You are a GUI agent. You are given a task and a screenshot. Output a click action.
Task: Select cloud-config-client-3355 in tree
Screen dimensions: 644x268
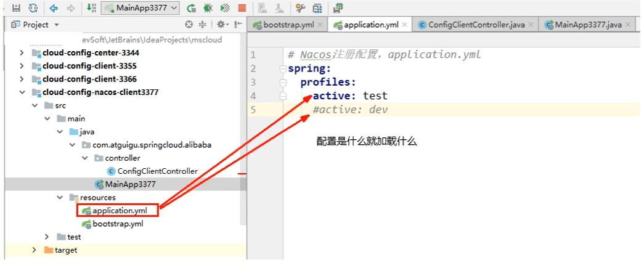(x=89, y=66)
